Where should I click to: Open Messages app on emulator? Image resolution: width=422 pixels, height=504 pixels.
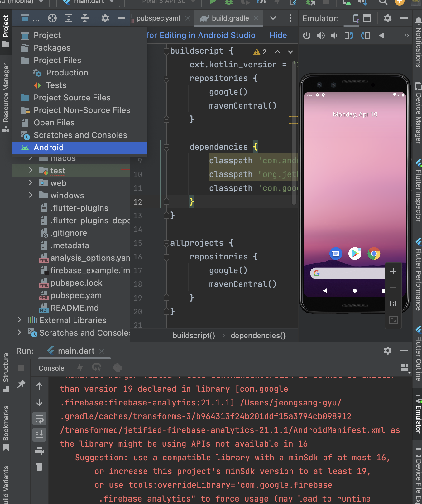pyautogui.click(x=336, y=254)
